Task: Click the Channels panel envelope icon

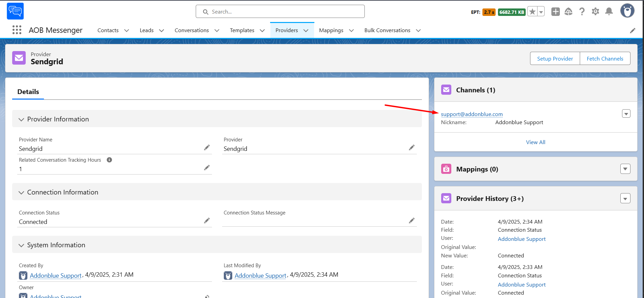Action: click(446, 90)
